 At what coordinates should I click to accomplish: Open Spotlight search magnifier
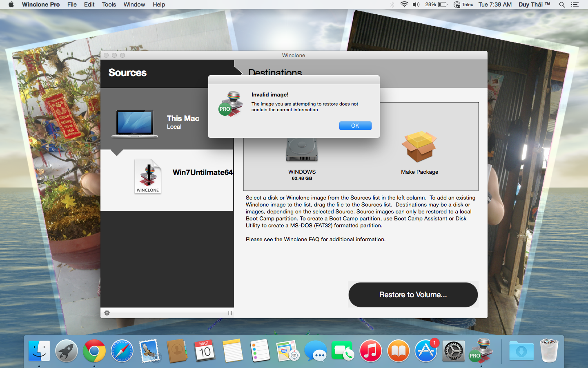(x=562, y=4)
